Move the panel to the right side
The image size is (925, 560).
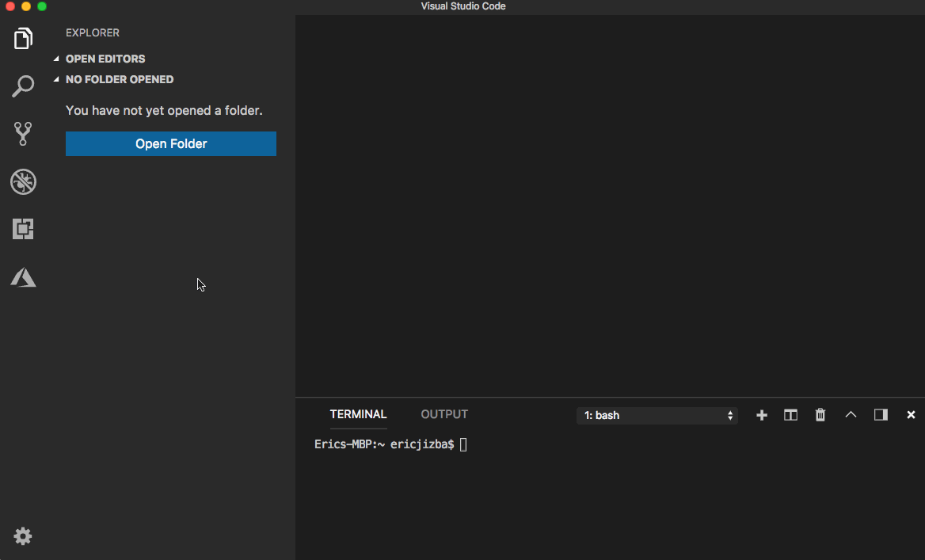click(x=881, y=415)
